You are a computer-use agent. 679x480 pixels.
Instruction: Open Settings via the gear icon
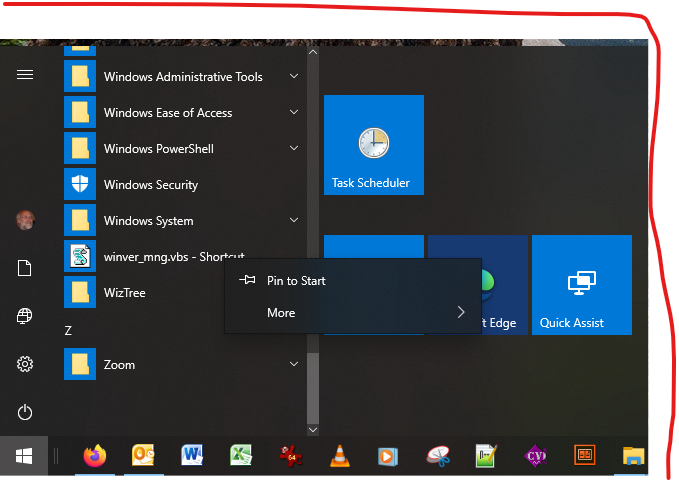click(25, 364)
